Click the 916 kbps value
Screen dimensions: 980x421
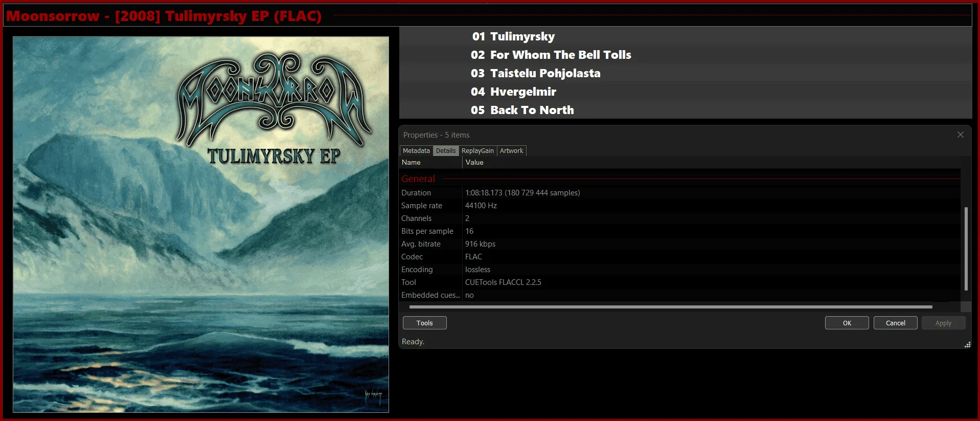[x=480, y=244]
